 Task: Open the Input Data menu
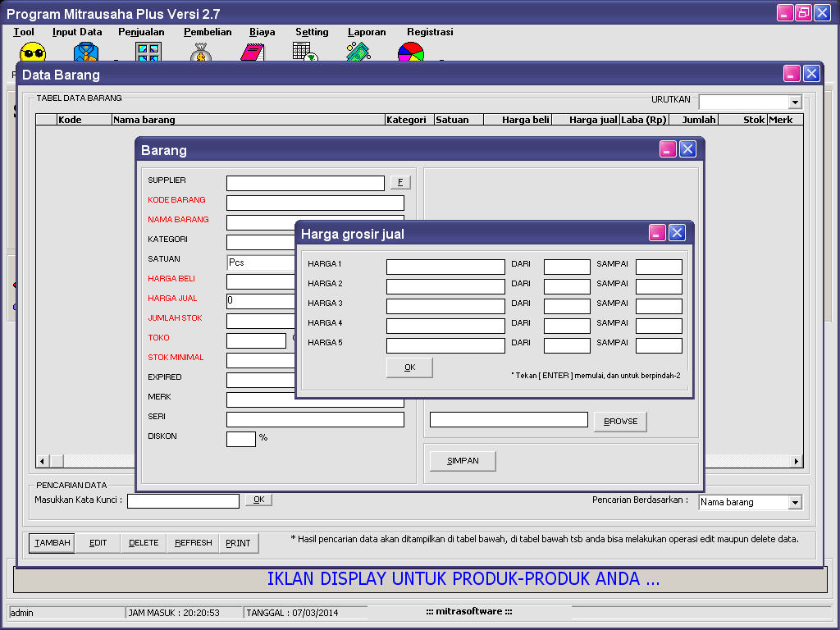77,32
